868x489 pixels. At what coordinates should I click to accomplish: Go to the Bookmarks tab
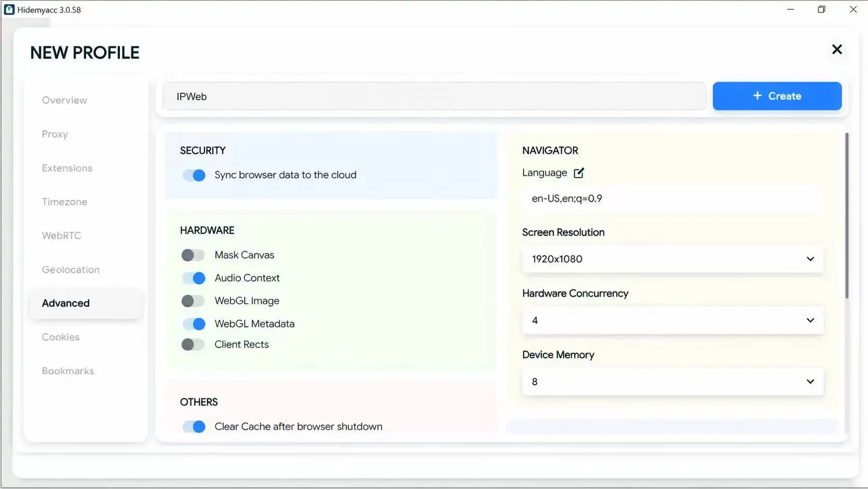click(68, 371)
